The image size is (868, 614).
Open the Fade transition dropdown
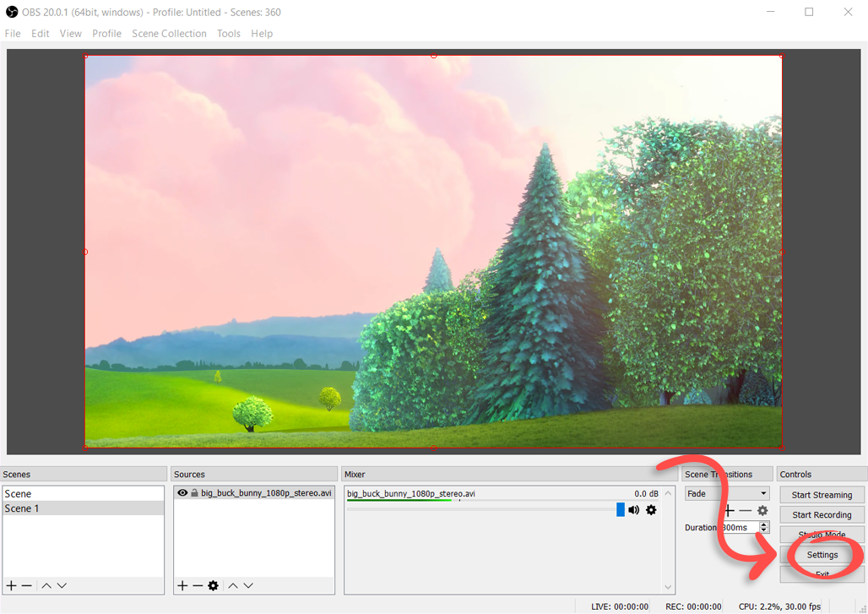(727, 493)
